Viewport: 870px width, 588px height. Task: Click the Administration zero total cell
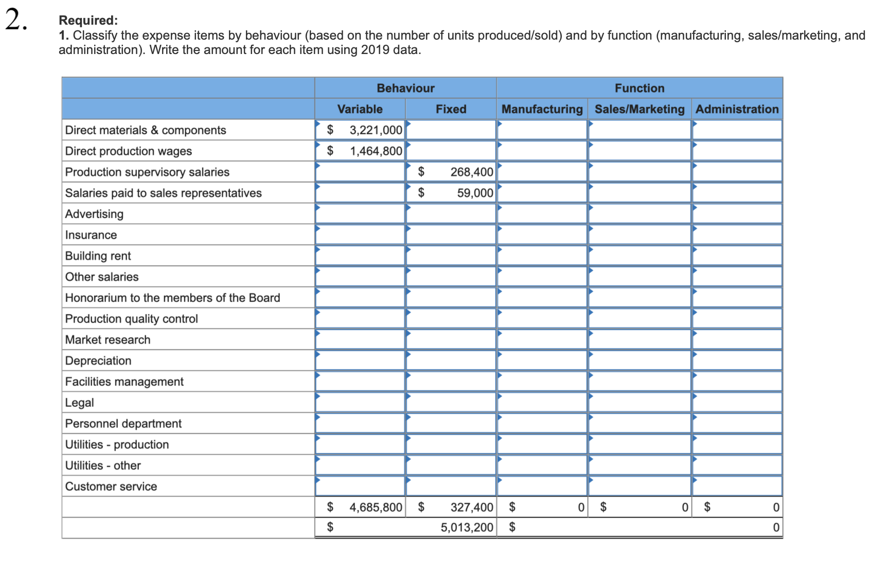(x=736, y=507)
